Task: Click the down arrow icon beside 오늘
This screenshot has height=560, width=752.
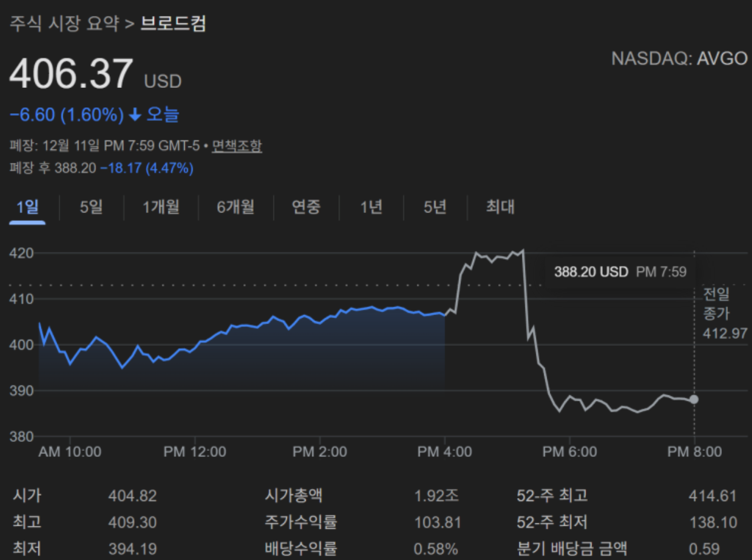Action: tap(135, 114)
